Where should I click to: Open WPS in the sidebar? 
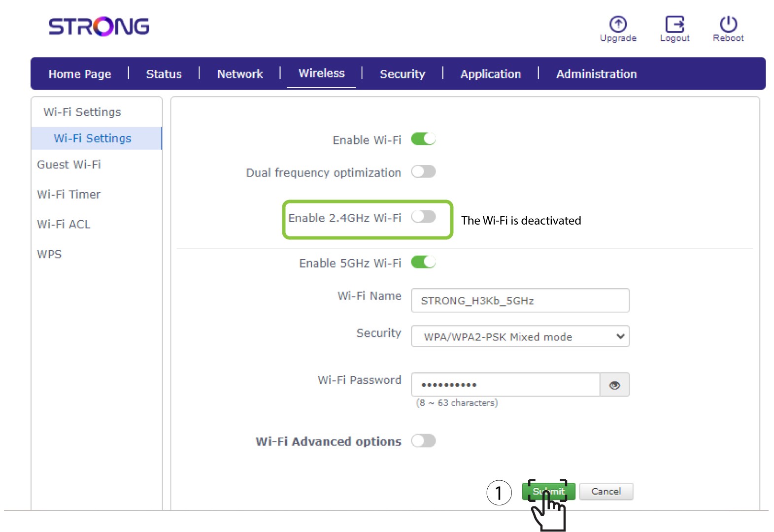click(x=49, y=254)
